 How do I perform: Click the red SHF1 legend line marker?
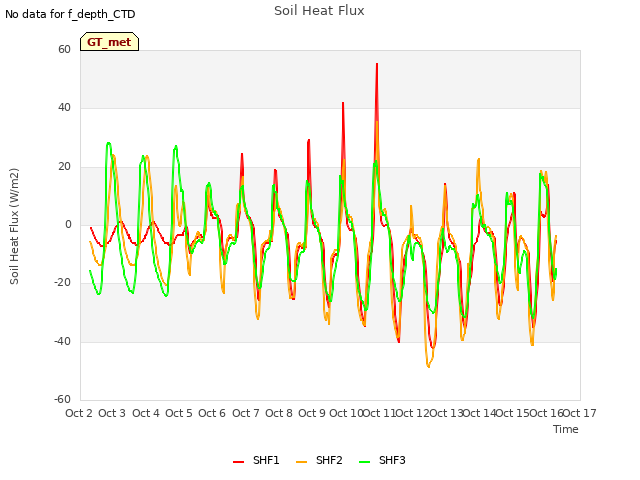pos(238,462)
